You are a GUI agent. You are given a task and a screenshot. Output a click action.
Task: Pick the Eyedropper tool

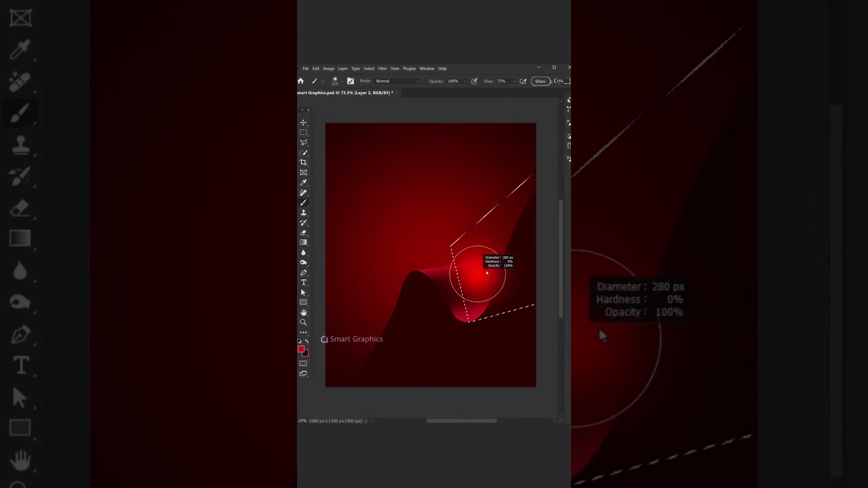click(x=303, y=182)
